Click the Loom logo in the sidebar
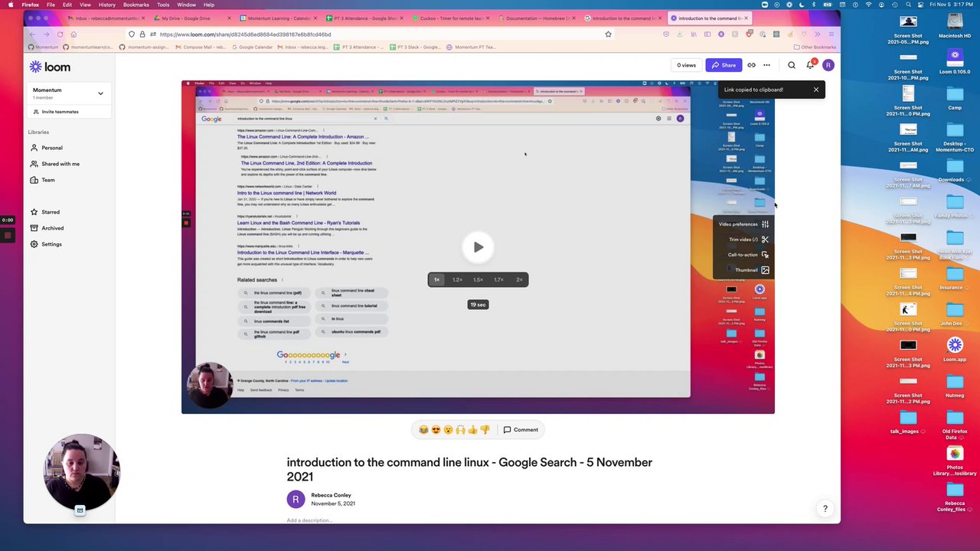The height and width of the screenshot is (551, 980). (x=50, y=67)
